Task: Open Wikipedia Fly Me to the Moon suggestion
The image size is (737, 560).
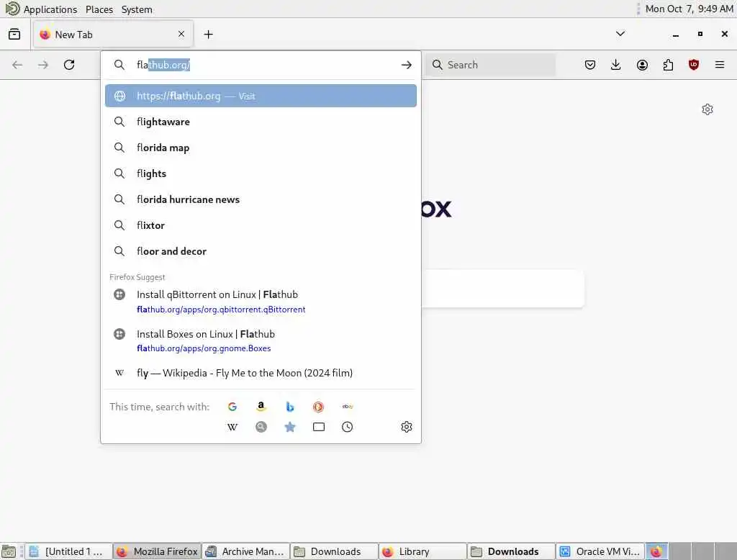Action: [261, 373]
